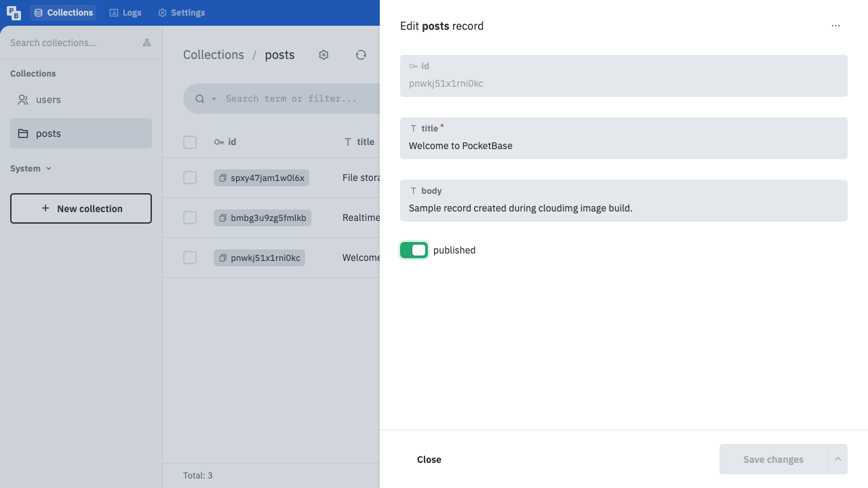Click the Realtime row title cell

point(361,218)
